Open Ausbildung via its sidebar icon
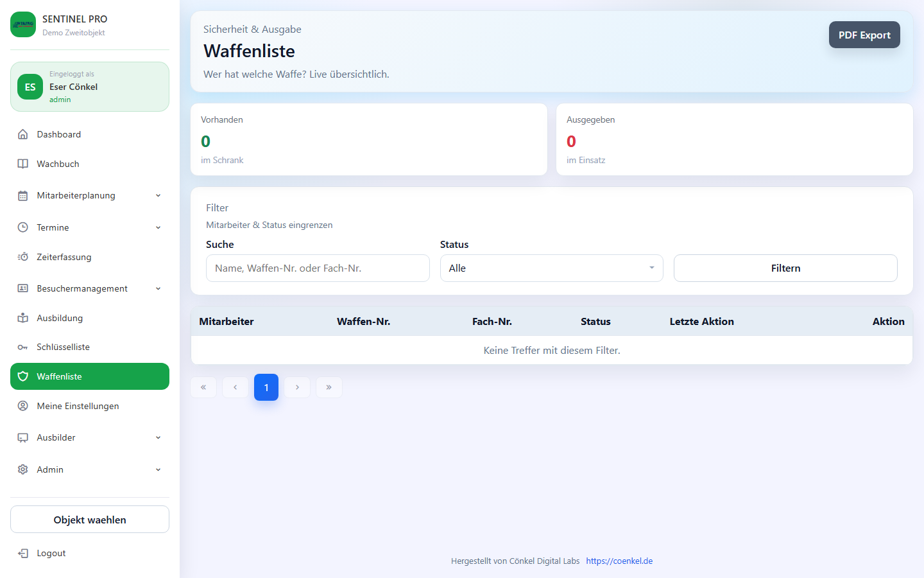This screenshot has height=578, width=924. (22, 318)
